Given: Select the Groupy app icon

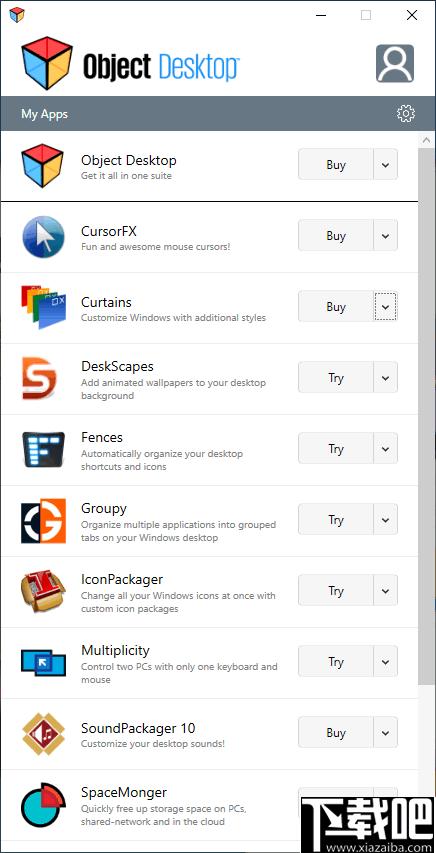Looking at the screenshot, I should coord(44,521).
